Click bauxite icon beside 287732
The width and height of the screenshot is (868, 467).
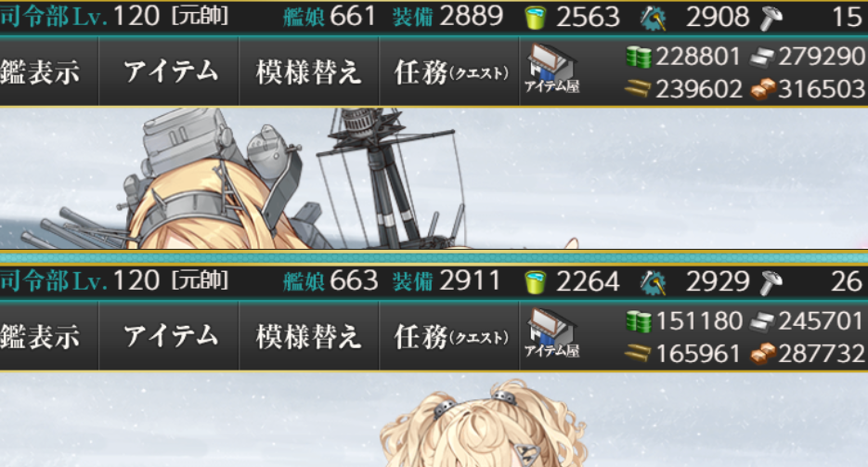tap(763, 354)
